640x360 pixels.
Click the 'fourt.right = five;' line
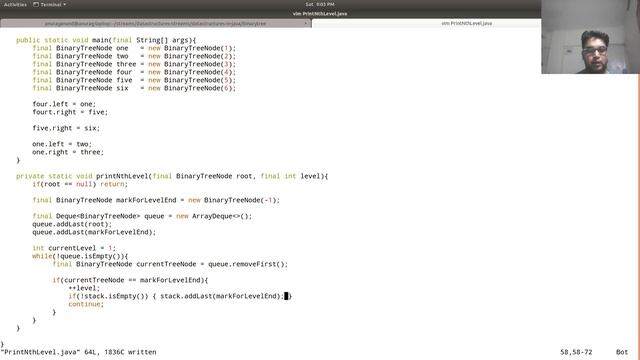(70, 112)
